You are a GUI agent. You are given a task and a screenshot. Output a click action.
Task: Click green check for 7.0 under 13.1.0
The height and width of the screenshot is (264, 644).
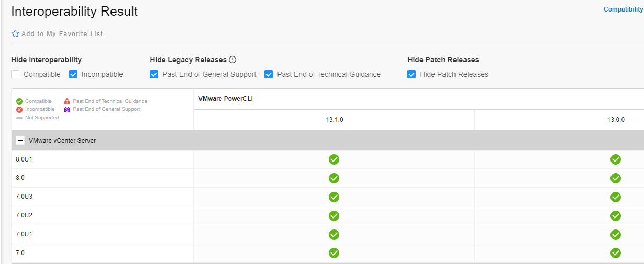334,253
